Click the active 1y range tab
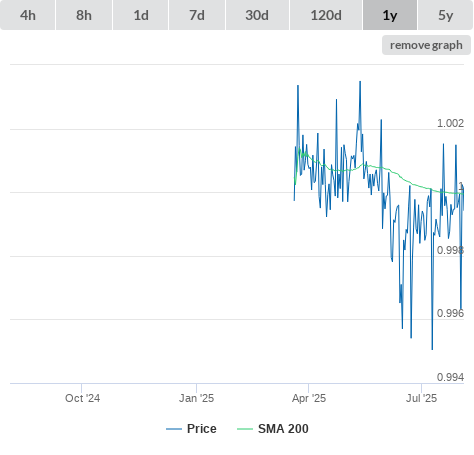The height and width of the screenshot is (455, 474). 390,15
